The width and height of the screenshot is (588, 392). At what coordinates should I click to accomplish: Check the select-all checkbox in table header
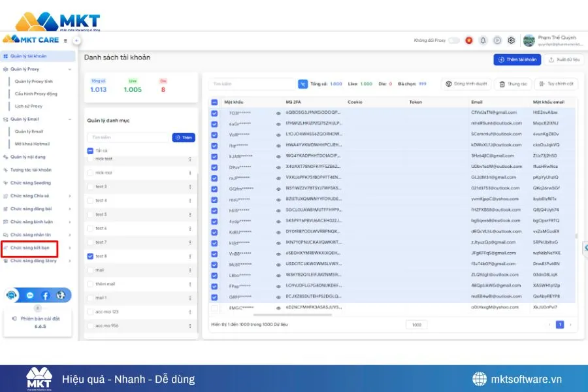coord(213,103)
